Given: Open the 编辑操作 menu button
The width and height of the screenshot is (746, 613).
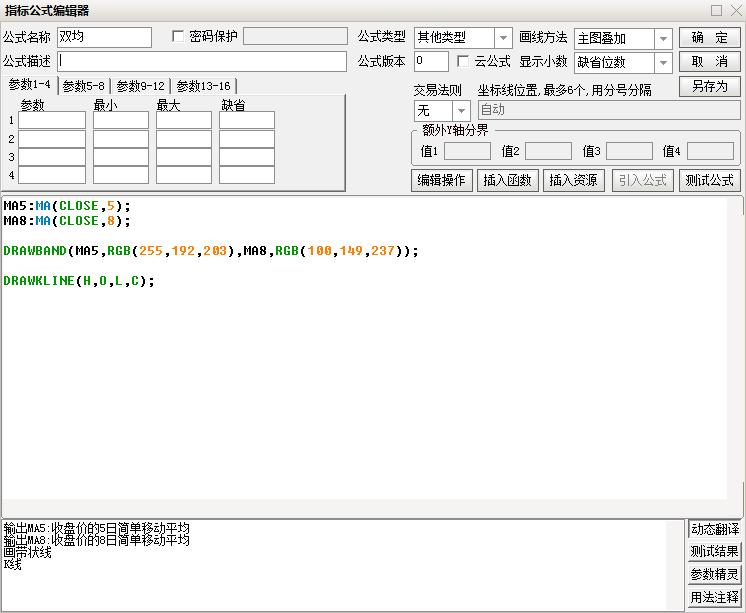Looking at the screenshot, I should (442, 180).
